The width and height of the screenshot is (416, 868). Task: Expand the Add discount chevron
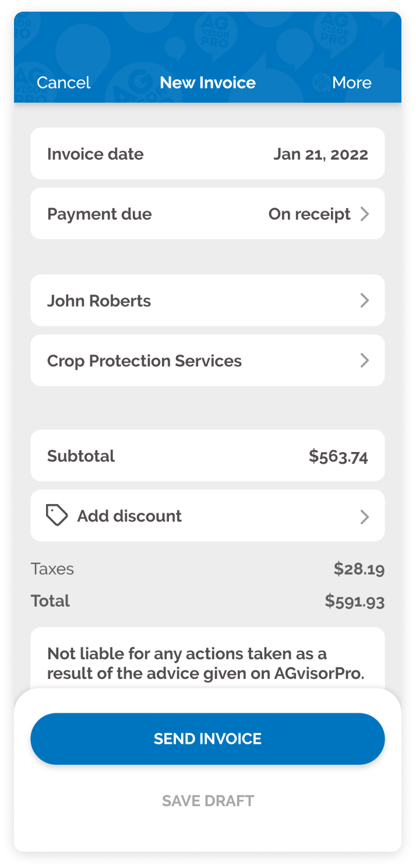pyautogui.click(x=365, y=517)
